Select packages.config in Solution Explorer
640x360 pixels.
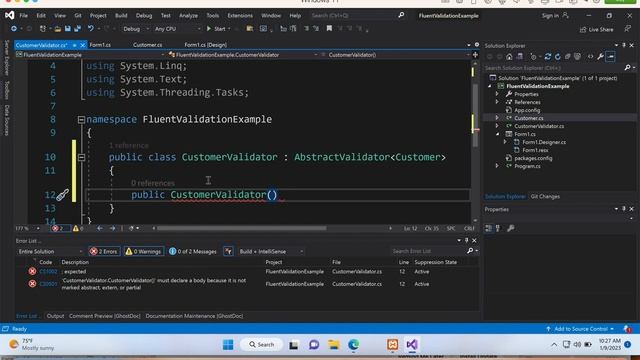click(x=533, y=158)
